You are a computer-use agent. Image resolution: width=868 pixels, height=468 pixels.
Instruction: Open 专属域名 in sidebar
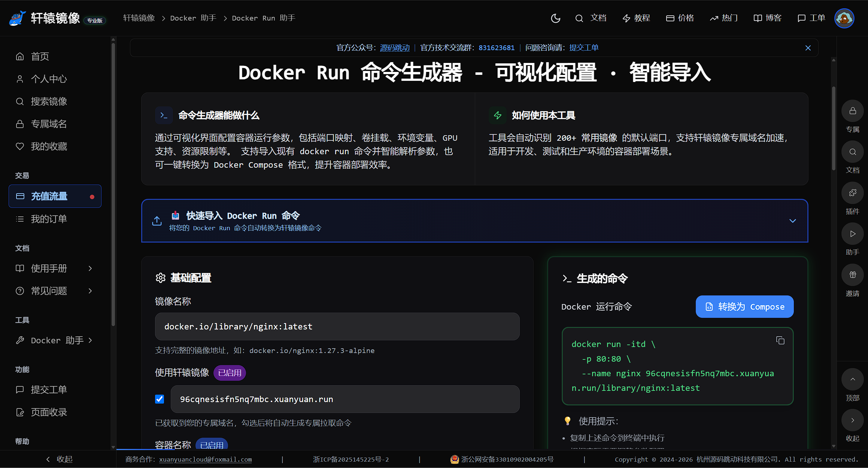(x=55, y=124)
